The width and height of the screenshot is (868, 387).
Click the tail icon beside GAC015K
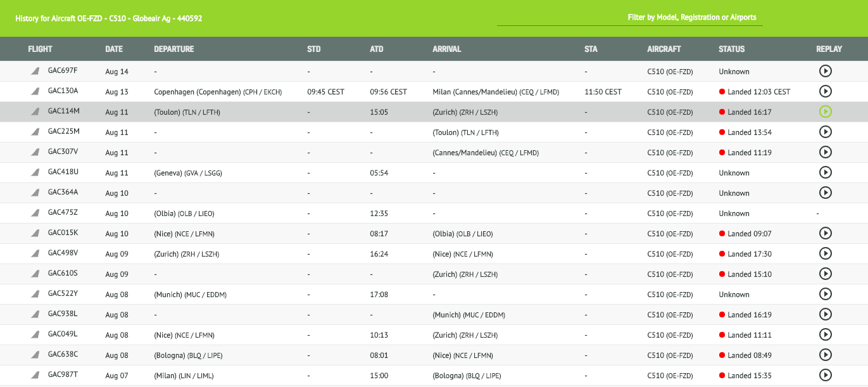click(x=35, y=234)
